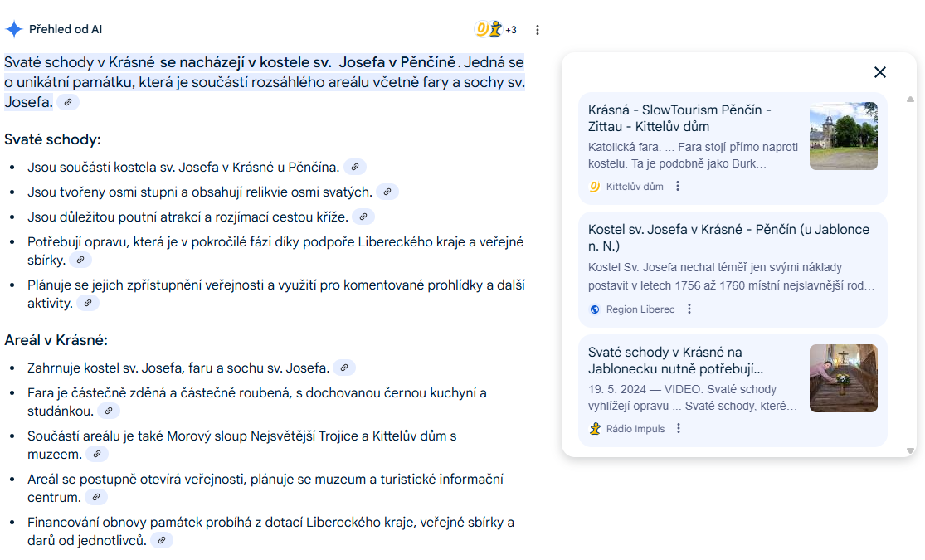925x560 pixels.
Task: Click the 'Rádio Impuls' source name
Action: 635,429
